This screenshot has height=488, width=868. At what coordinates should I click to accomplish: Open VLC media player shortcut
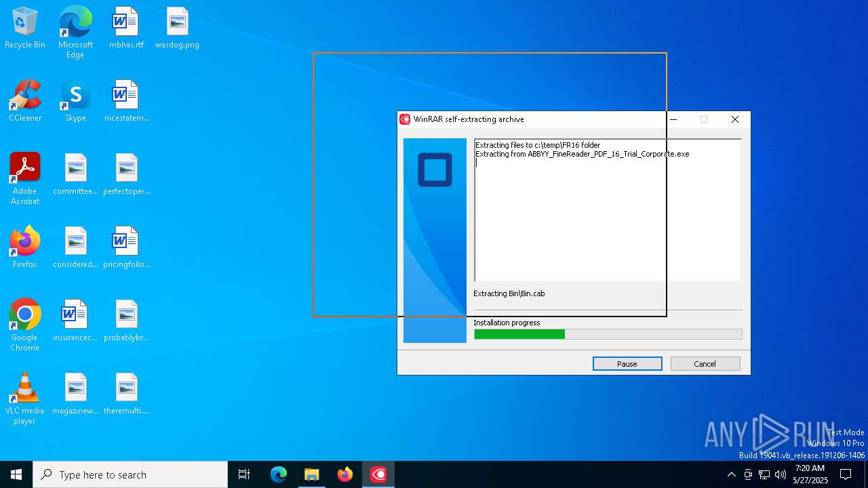click(25, 399)
